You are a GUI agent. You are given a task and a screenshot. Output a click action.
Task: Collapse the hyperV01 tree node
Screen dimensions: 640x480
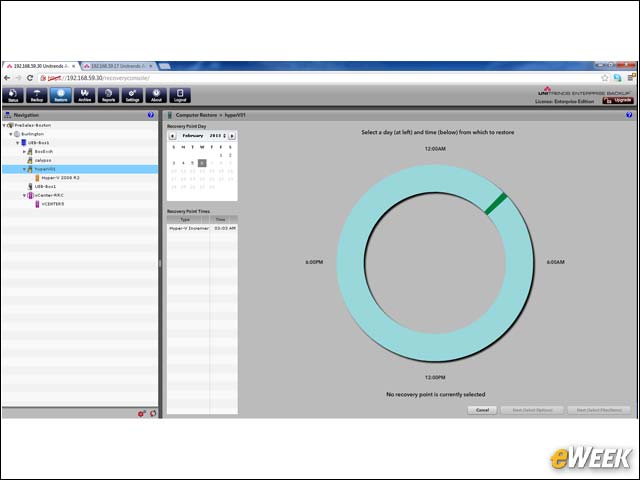click(x=24, y=169)
